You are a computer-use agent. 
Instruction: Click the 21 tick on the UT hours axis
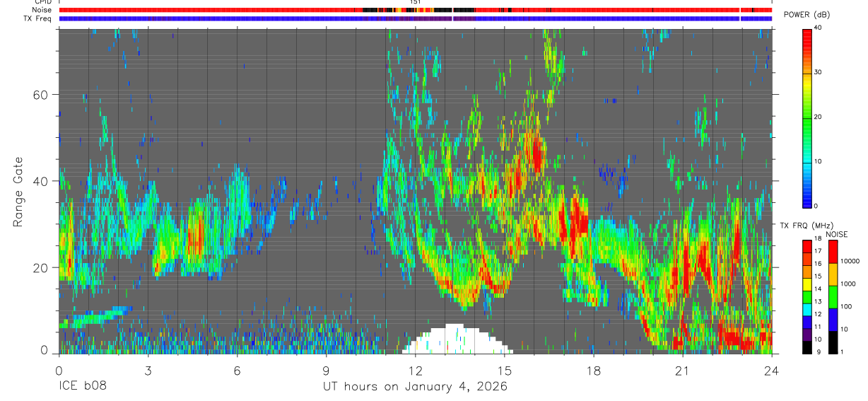(683, 370)
